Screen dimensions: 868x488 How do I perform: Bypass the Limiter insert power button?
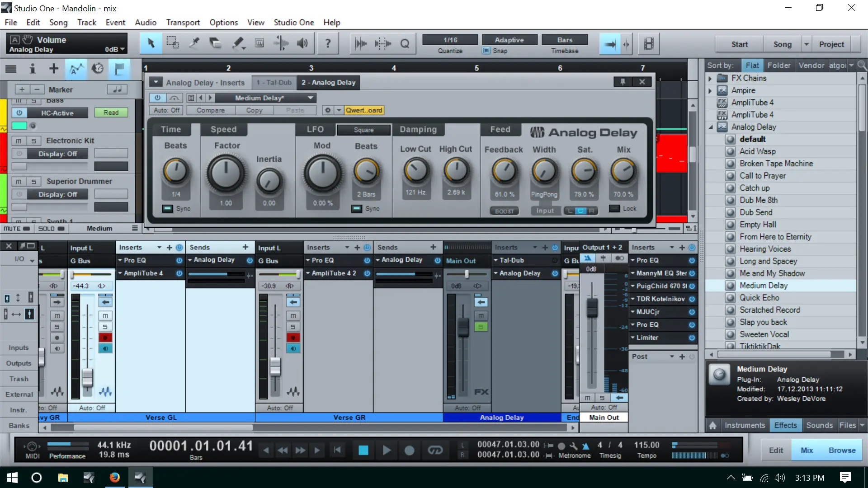click(x=692, y=338)
